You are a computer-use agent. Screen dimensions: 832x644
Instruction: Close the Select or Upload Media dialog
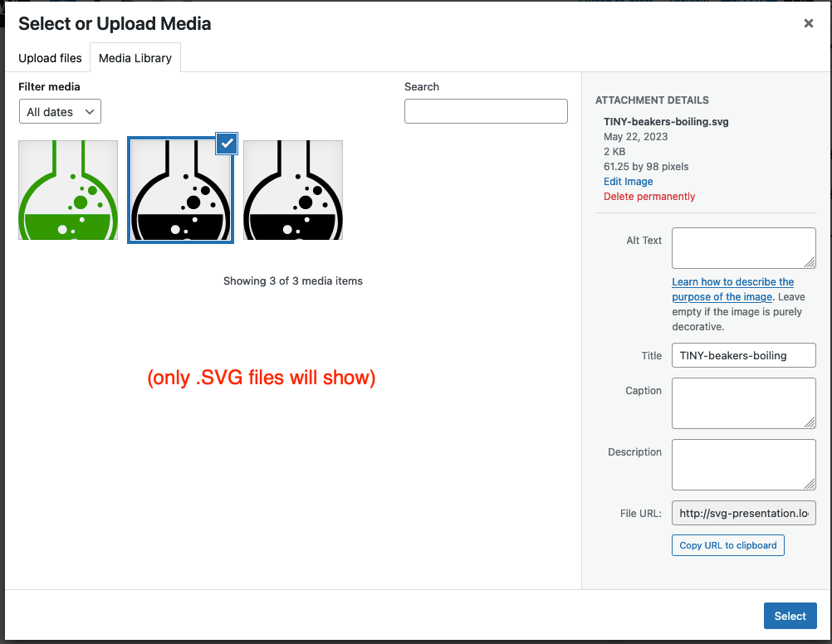point(808,23)
